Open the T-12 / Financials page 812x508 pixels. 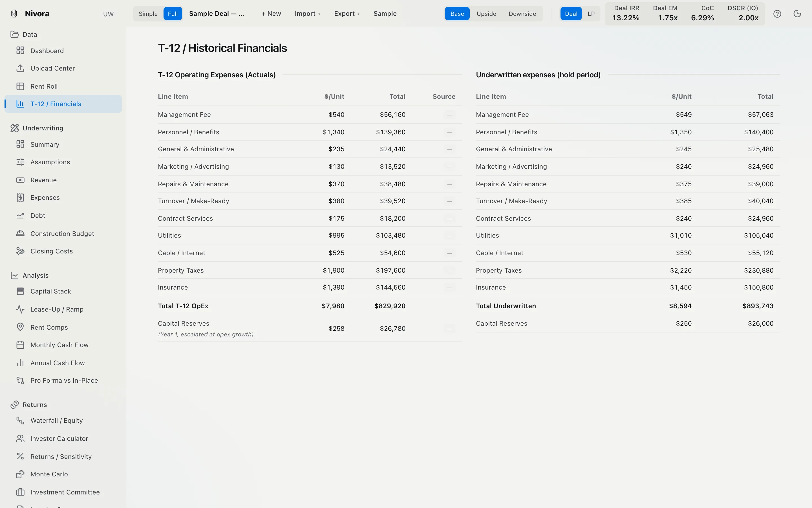63,104
